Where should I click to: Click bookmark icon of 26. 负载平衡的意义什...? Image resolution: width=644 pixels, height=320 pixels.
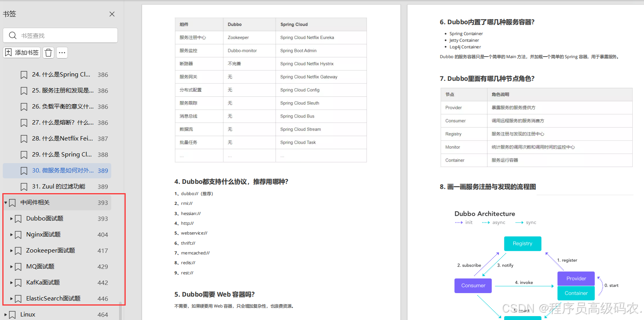pos(24,107)
